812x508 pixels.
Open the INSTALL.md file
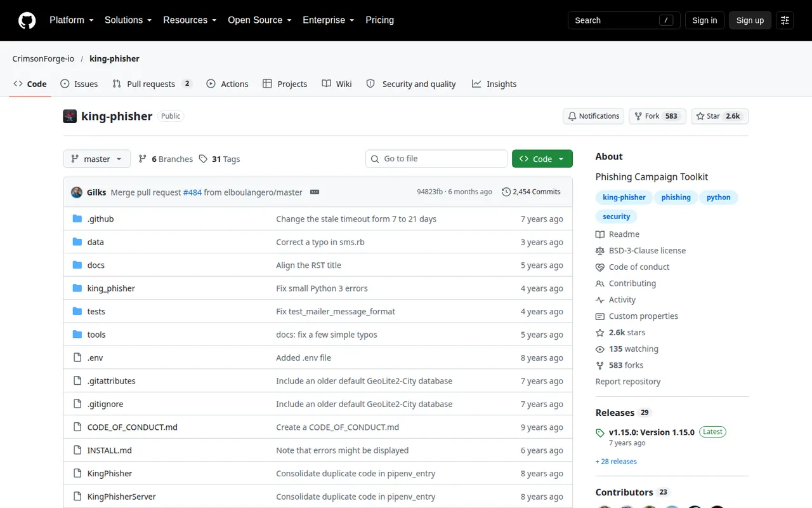coord(110,450)
